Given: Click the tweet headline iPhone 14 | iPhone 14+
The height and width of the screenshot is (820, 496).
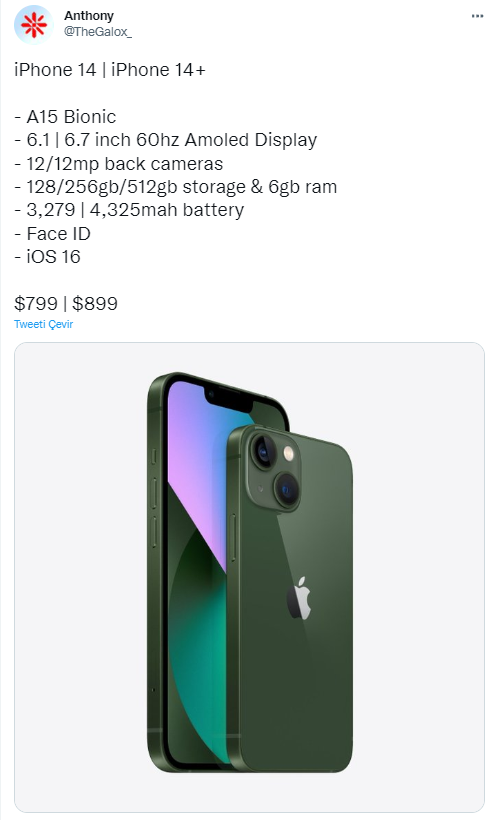Looking at the screenshot, I should (110, 70).
